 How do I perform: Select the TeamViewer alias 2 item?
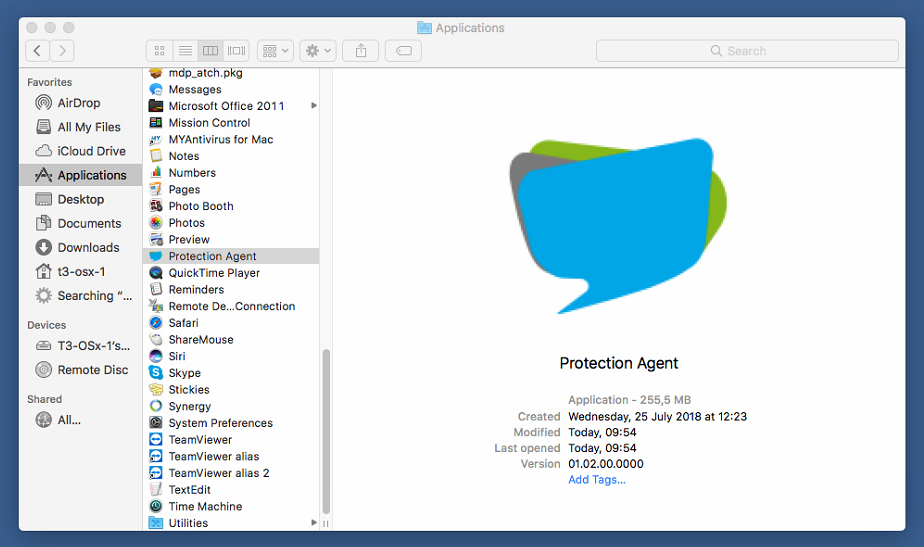click(231, 473)
